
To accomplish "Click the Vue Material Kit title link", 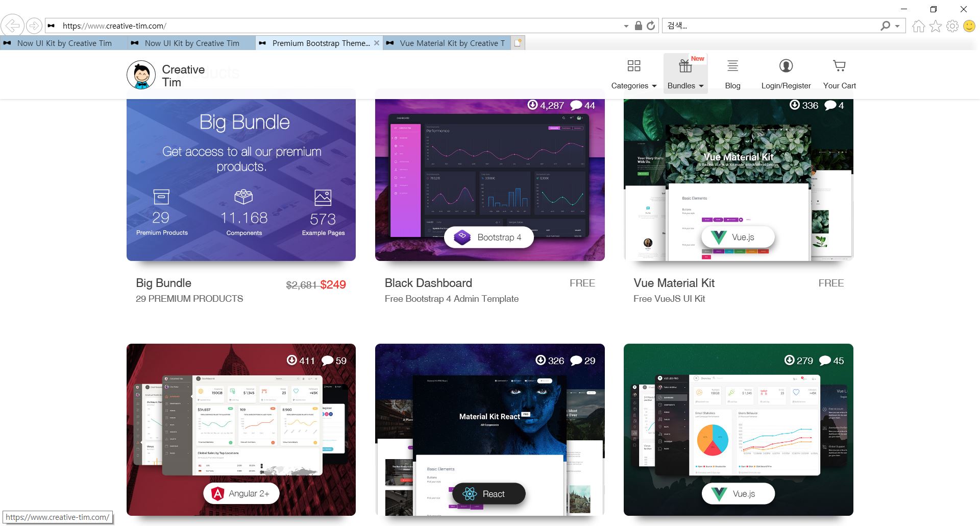I will tap(674, 283).
